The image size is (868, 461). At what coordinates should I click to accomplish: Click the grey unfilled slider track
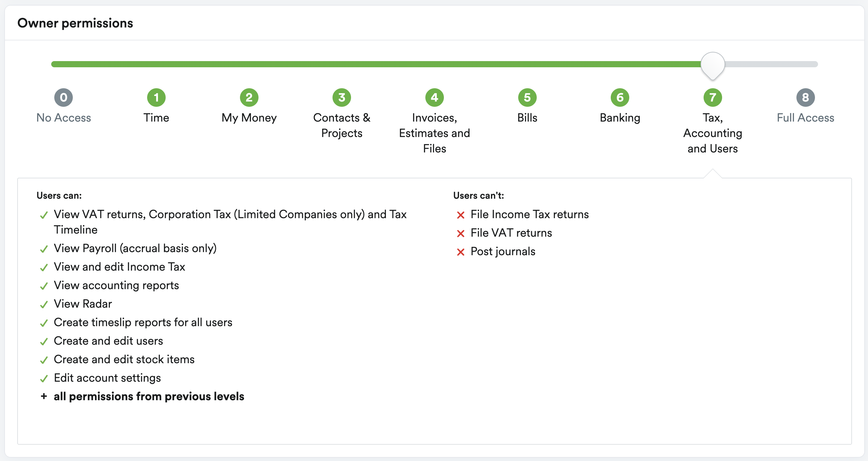[x=771, y=64]
